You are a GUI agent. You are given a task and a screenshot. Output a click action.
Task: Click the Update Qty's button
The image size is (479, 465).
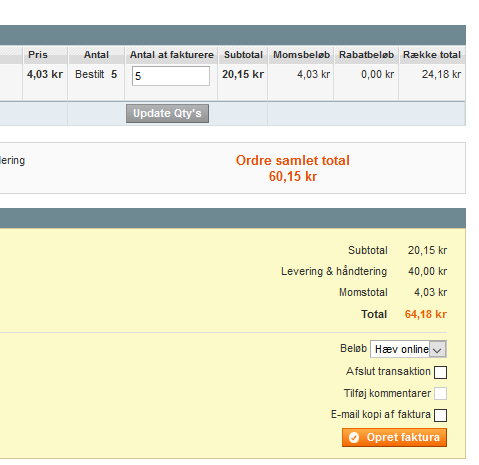point(167,113)
